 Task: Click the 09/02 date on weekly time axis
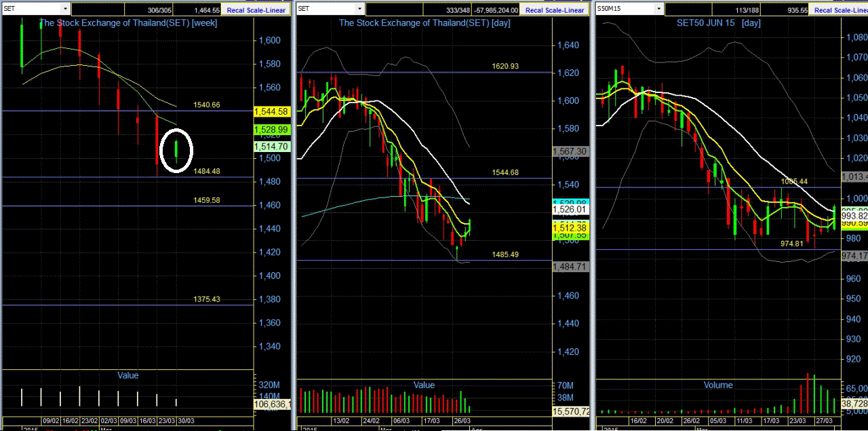tap(52, 420)
